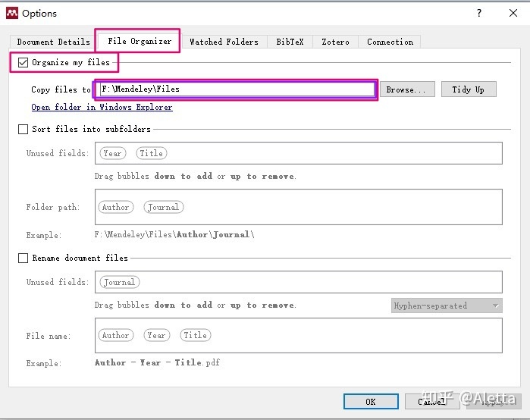The height and width of the screenshot is (420, 530).
Task: Open folder in Windows Explorer link
Action: (x=102, y=107)
